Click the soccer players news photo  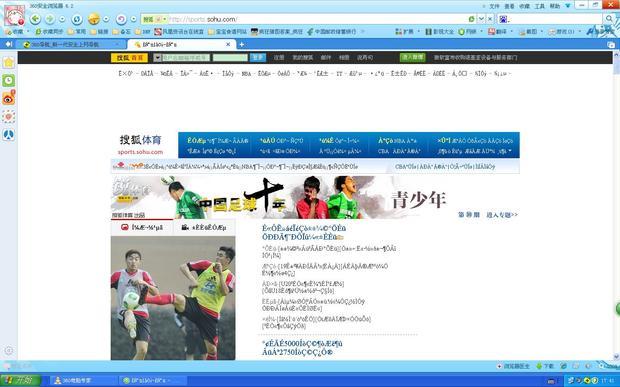point(173,298)
